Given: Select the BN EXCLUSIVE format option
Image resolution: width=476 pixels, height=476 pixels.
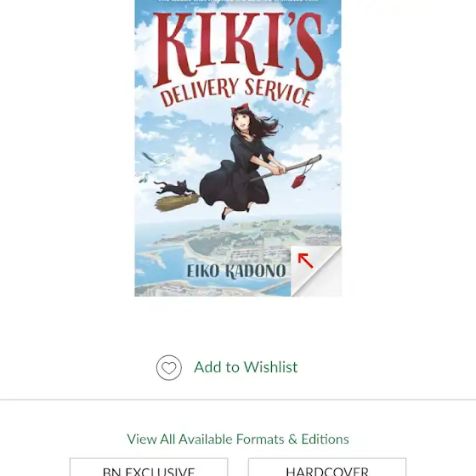Looking at the screenshot, I should coord(149,467).
